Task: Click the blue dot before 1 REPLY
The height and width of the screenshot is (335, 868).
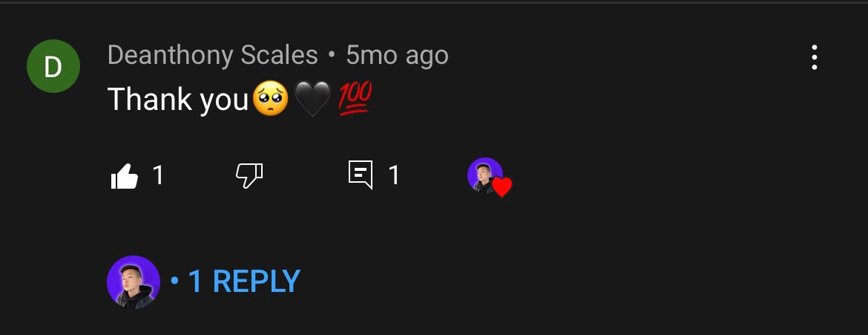Action: [x=175, y=282]
